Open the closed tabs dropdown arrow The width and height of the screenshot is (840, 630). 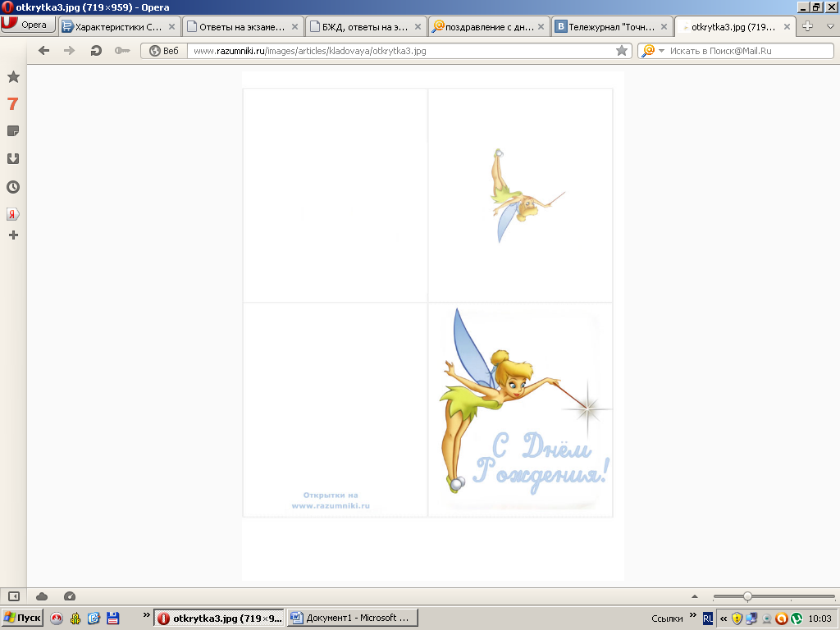[x=831, y=26]
